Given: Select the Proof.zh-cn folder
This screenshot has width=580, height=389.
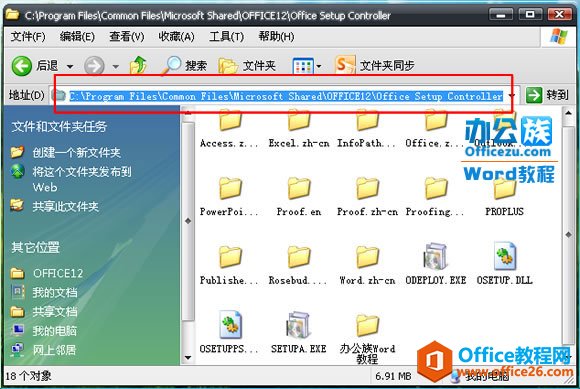Looking at the screenshot, I should coord(367,196).
